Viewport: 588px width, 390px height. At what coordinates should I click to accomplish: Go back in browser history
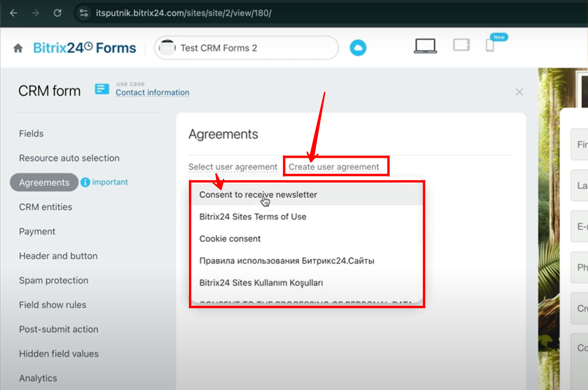[x=14, y=13]
